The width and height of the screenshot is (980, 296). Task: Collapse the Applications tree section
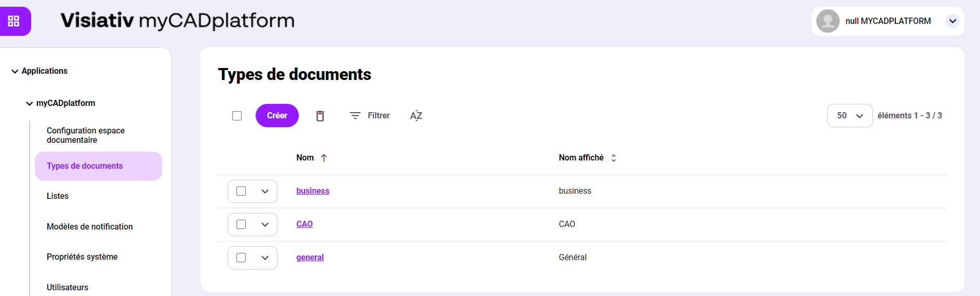click(x=15, y=71)
